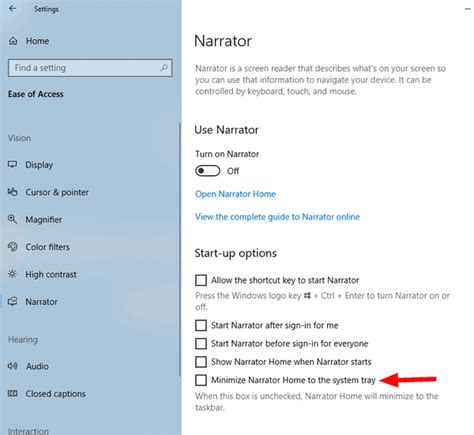The width and height of the screenshot is (474, 435).
Task: Click the Vision section label
Action: 19,138
